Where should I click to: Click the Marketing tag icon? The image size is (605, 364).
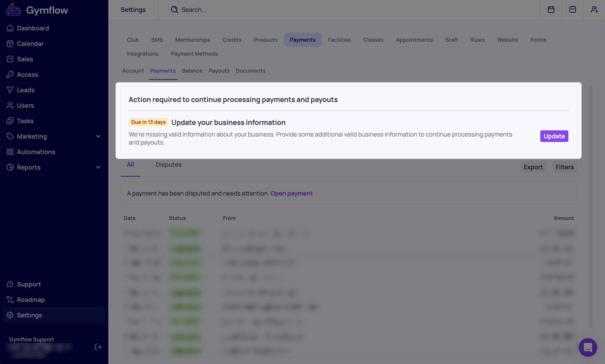10,136
